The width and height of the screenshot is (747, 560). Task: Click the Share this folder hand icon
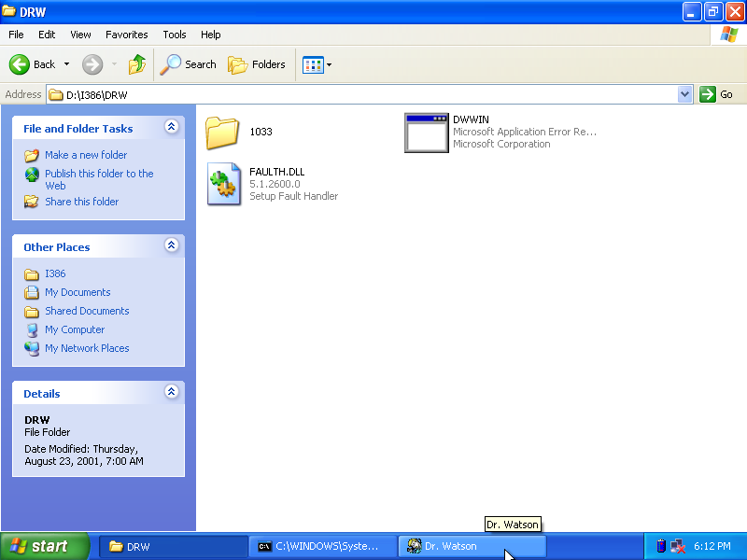tap(32, 202)
